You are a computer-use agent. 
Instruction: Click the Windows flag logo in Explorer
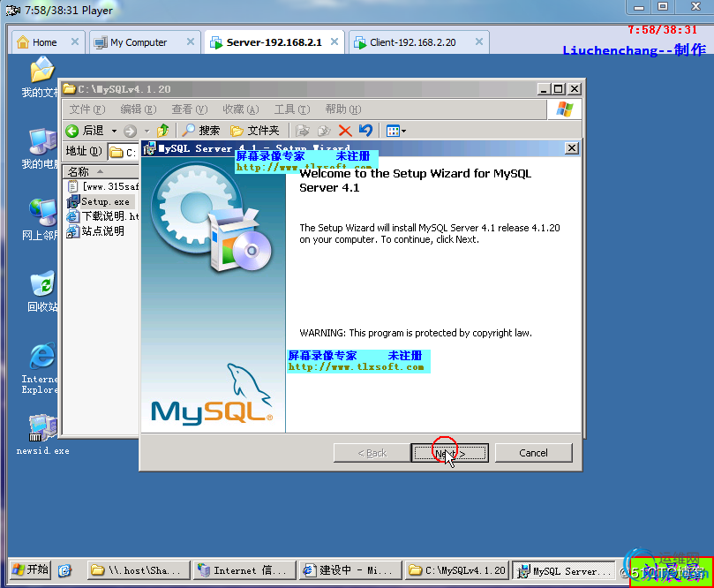564,109
